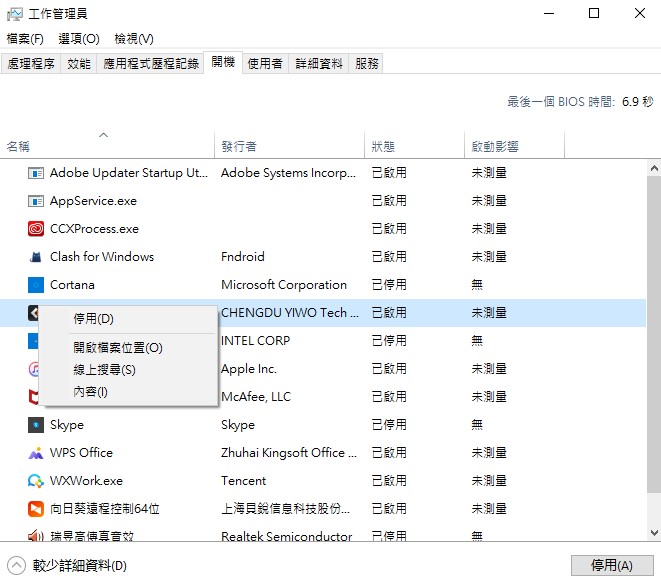The image size is (661, 588).
Task: Click the Zhuhai Kingsoft Office publisher cell
Action: tap(289, 453)
